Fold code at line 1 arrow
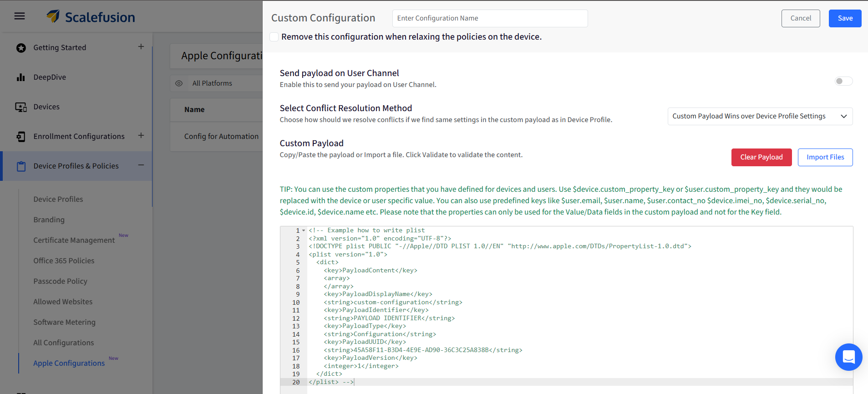 tap(304, 230)
